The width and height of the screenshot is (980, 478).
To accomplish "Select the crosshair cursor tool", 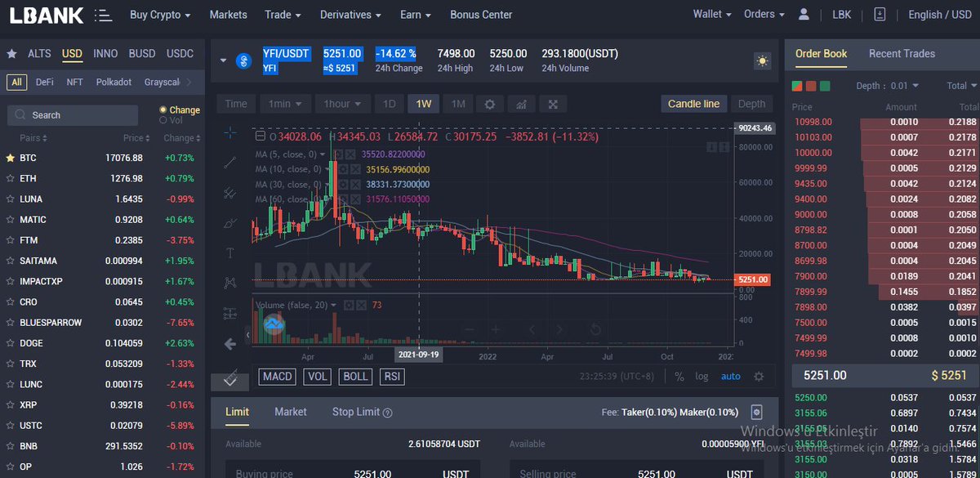I will [229, 132].
